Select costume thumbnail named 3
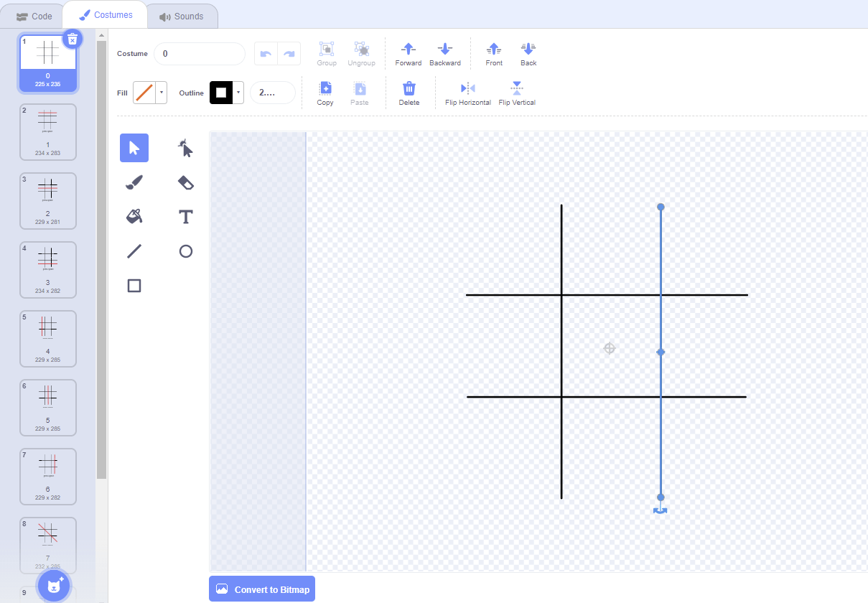Image resolution: width=868 pixels, height=603 pixels. pos(48,270)
